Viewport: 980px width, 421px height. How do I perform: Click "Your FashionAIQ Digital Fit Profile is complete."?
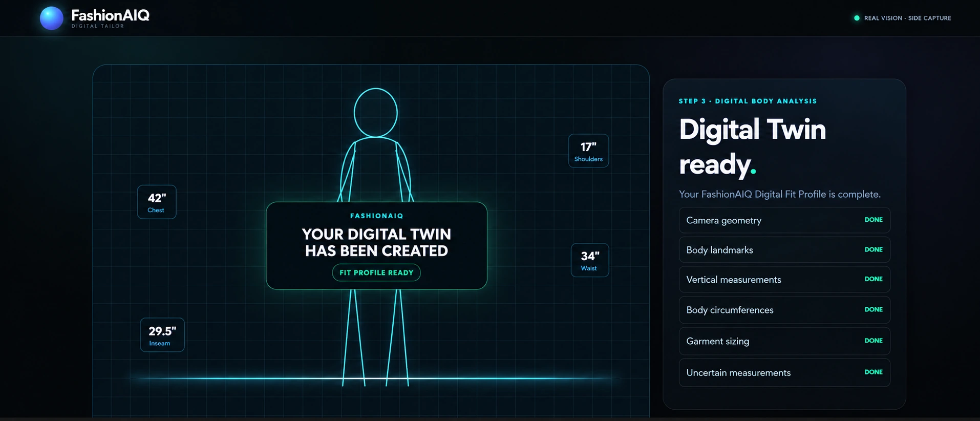780,194
